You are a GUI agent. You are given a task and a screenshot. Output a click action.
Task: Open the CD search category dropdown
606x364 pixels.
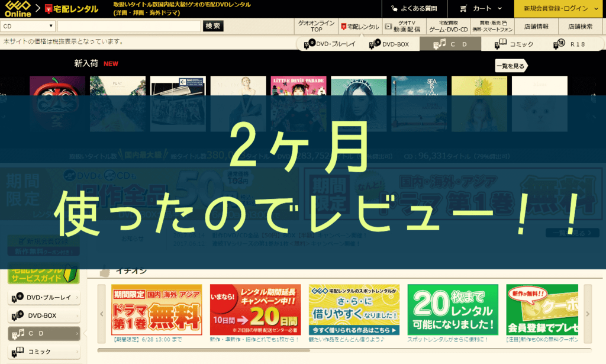click(27, 26)
